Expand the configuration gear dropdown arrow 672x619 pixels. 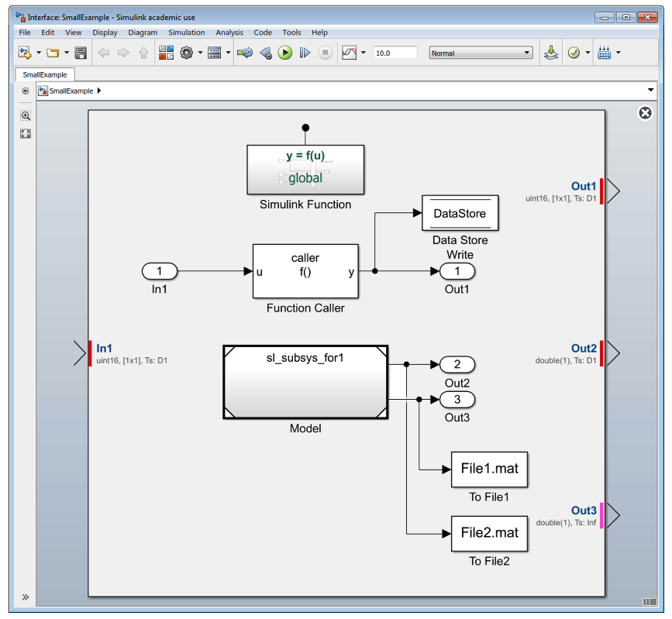(200, 53)
